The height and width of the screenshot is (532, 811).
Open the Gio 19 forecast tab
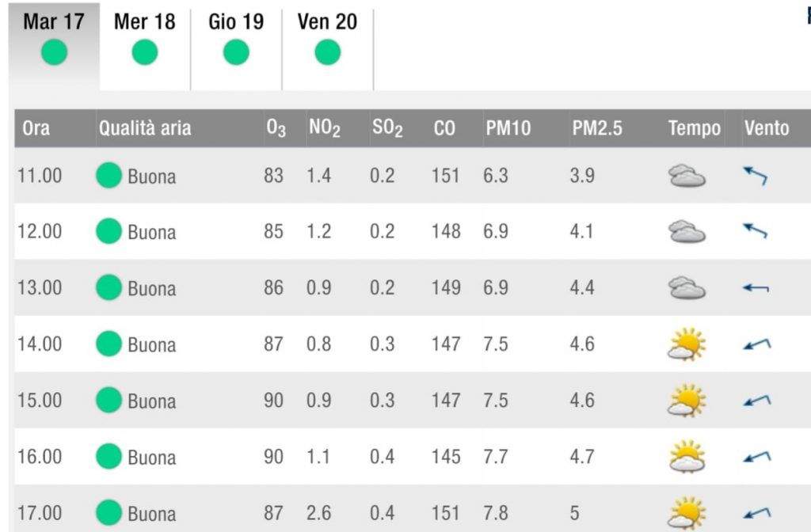click(x=236, y=47)
